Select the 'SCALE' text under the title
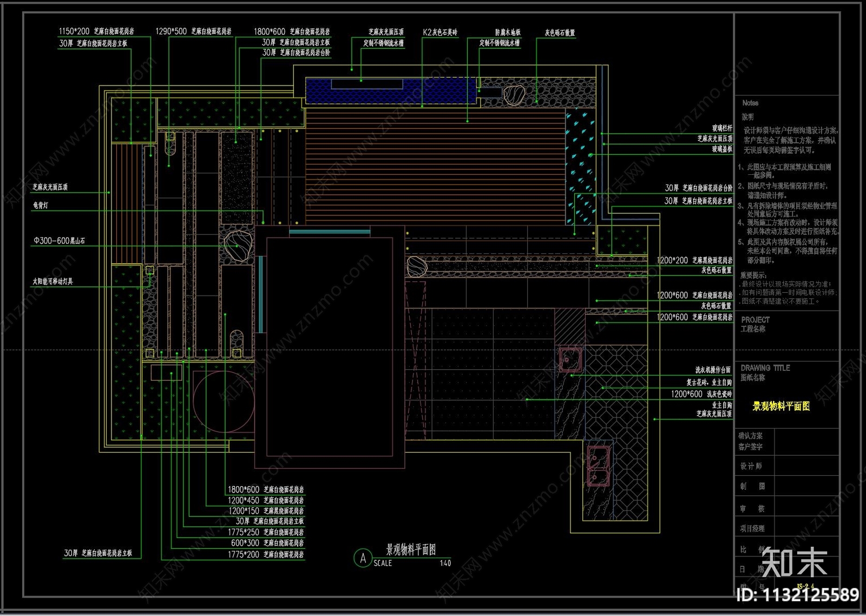Screen dimensions: 866x616 click(383, 563)
